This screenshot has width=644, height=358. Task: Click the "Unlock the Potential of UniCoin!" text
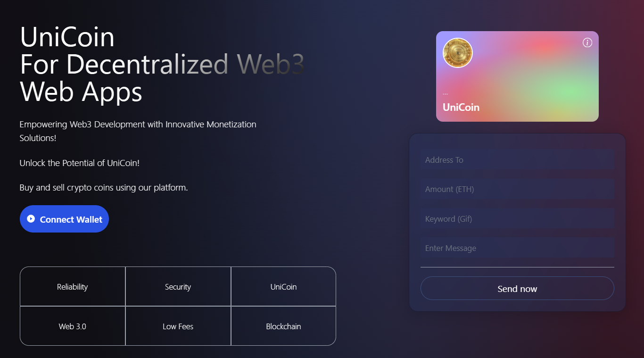pyautogui.click(x=80, y=163)
